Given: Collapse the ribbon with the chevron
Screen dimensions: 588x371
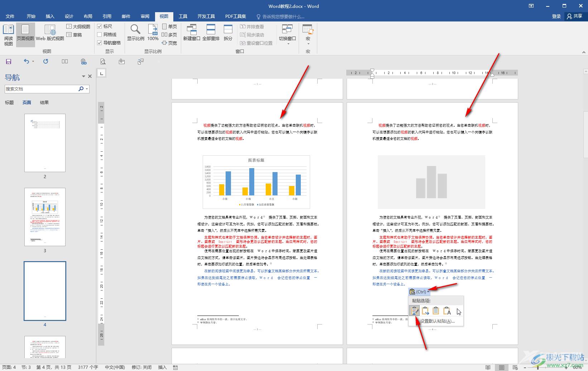Looking at the screenshot, I should coord(584,52).
